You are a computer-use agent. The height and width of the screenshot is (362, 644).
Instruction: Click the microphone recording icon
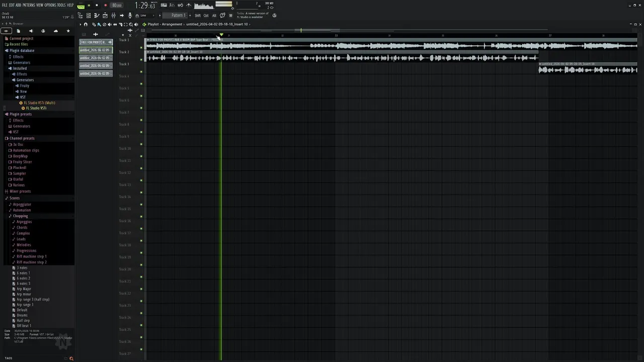pos(130,16)
